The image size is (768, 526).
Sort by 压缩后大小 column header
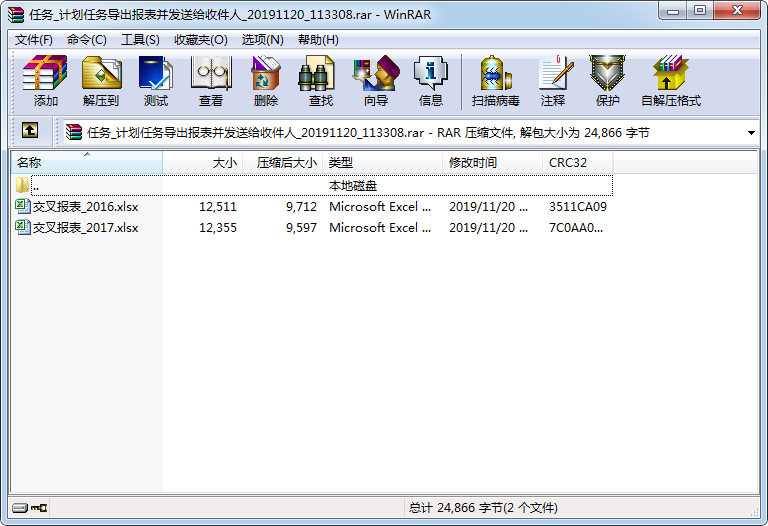click(x=283, y=162)
